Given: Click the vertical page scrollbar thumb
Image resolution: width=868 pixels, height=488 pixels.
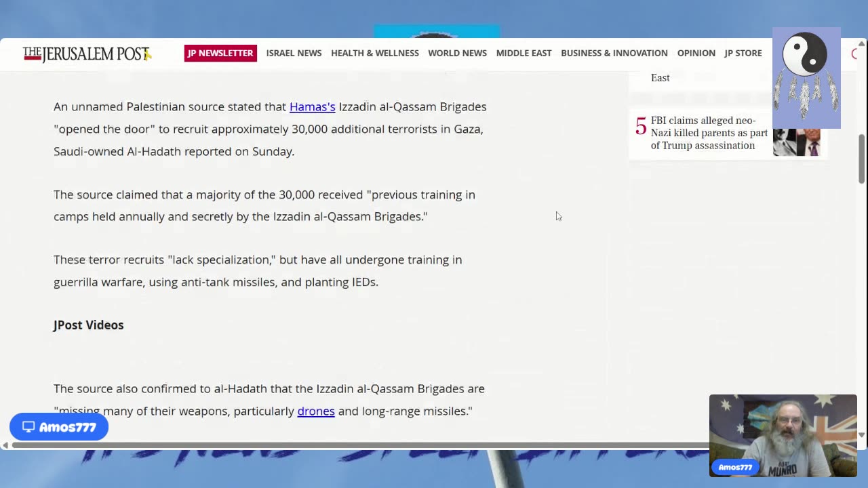Looking at the screenshot, I should point(861,159).
